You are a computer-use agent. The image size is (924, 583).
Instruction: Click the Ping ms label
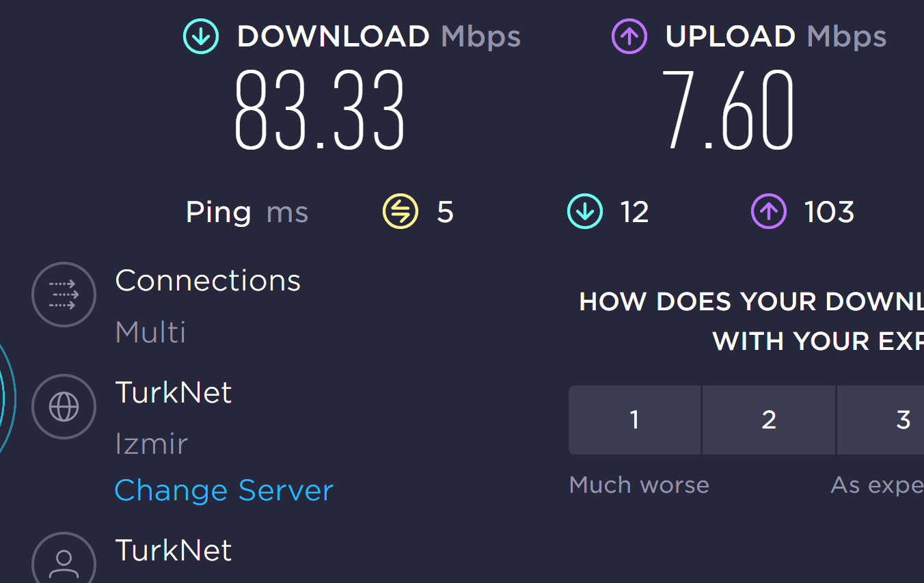point(247,213)
